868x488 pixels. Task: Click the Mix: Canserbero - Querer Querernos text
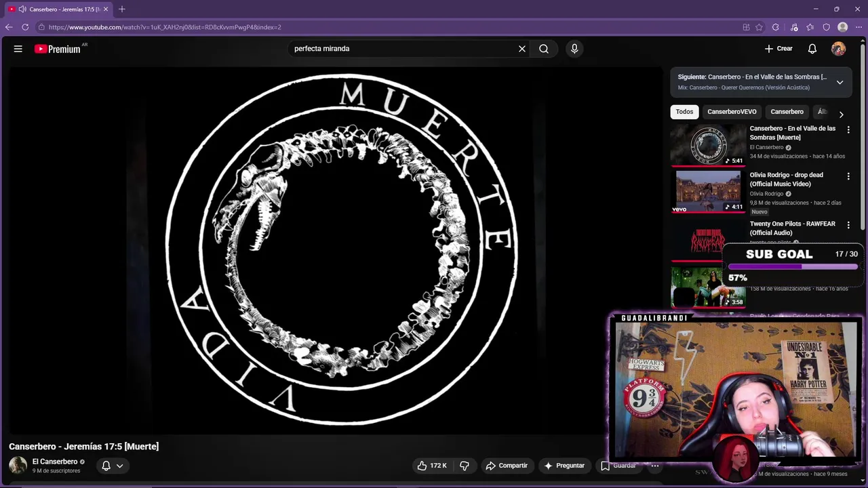pyautogui.click(x=744, y=87)
